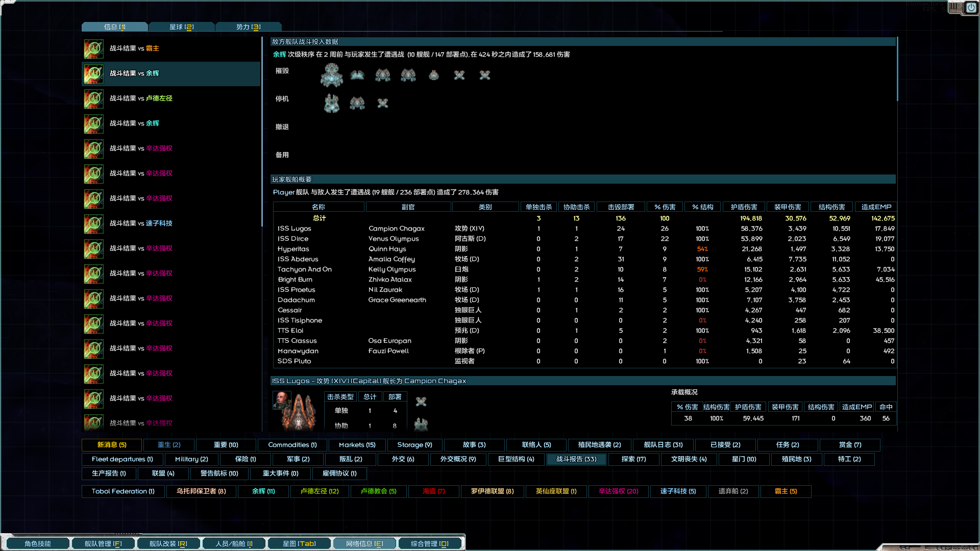Viewport: 980px width, 551px height.
Task: Open 星图 [Tab] map screen
Action: point(299,544)
